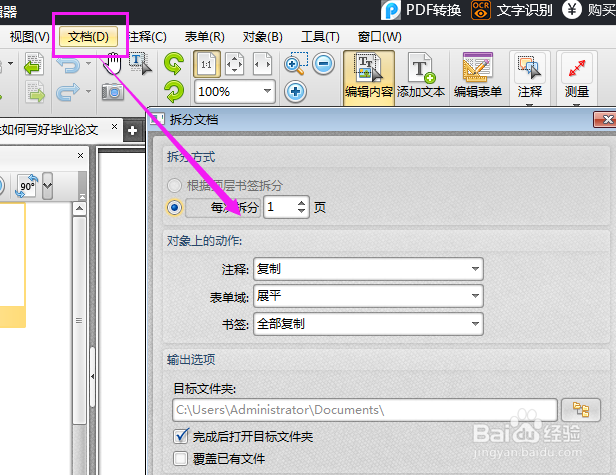
Task: Click the OCR 文字识别 button
Action: click(x=512, y=10)
